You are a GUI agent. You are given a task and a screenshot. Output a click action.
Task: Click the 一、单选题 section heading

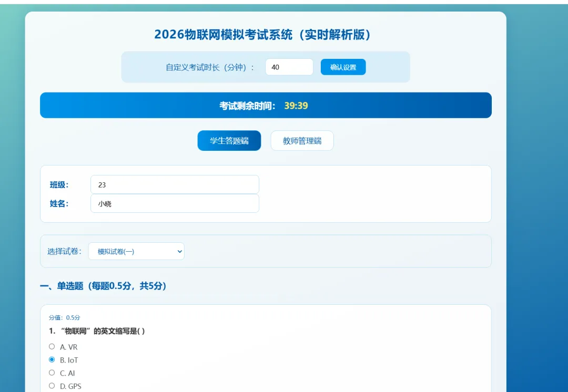click(x=103, y=286)
